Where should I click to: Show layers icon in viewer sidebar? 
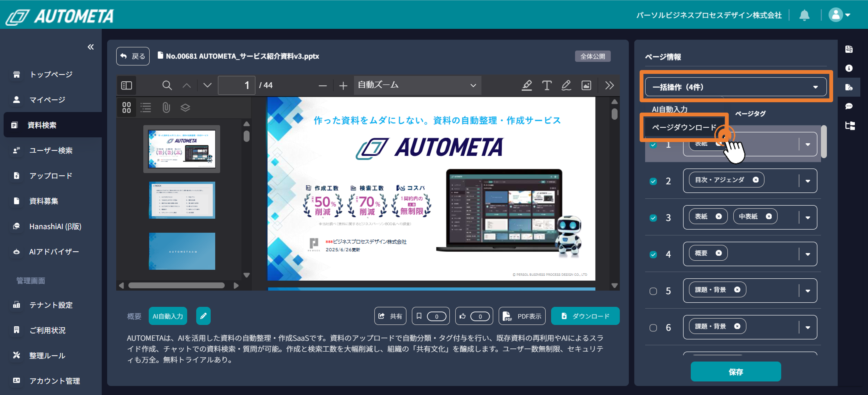click(x=185, y=108)
